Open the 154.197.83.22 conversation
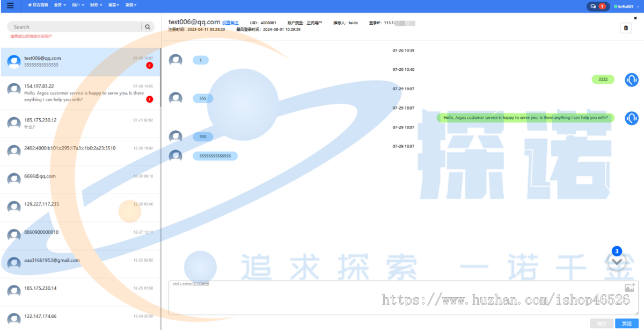This screenshot has width=644, height=330. tap(80, 93)
